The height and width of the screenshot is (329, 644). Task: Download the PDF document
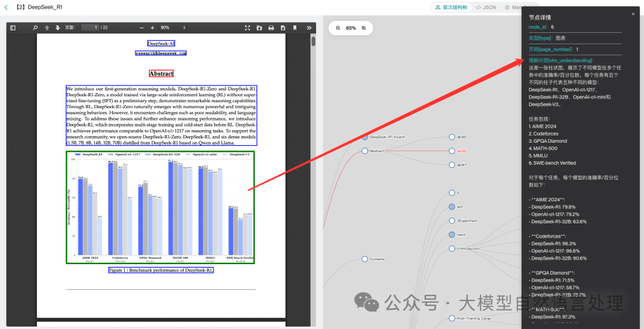[x=283, y=28]
